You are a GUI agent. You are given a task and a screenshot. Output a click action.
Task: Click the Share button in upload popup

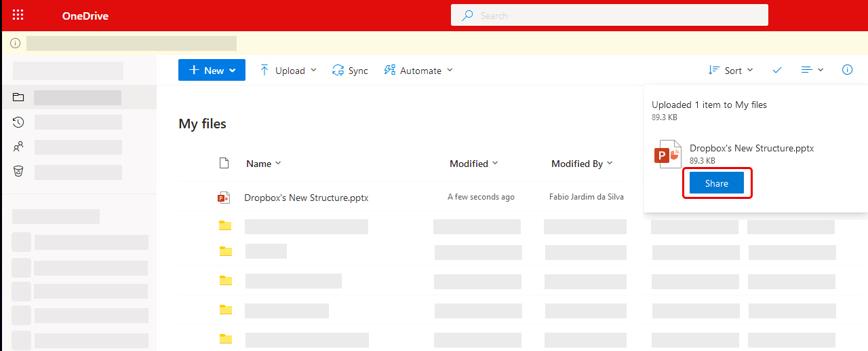[x=717, y=183]
